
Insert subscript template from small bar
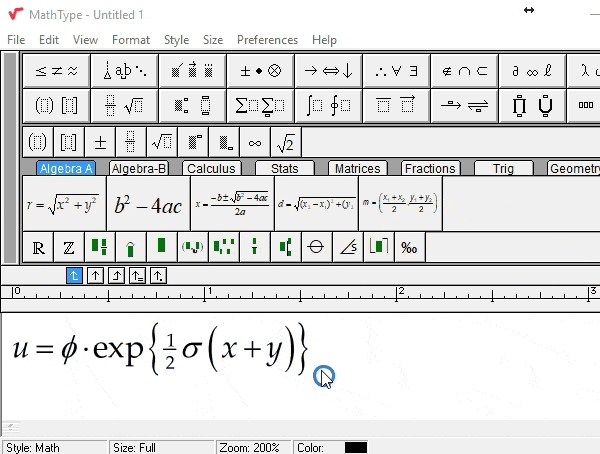(224, 142)
